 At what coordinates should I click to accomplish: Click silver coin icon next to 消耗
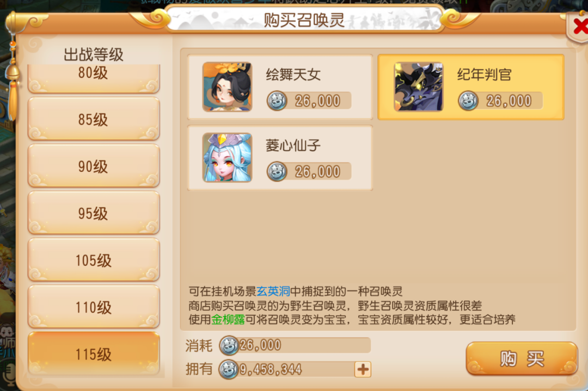click(x=229, y=345)
